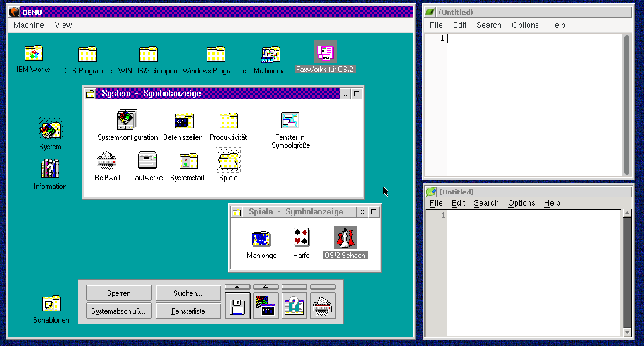Image resolution: width=644 pixels, height=346 pixels.
Task: Open Edit menu in lower editor window
Action: [x=459, y=203]
